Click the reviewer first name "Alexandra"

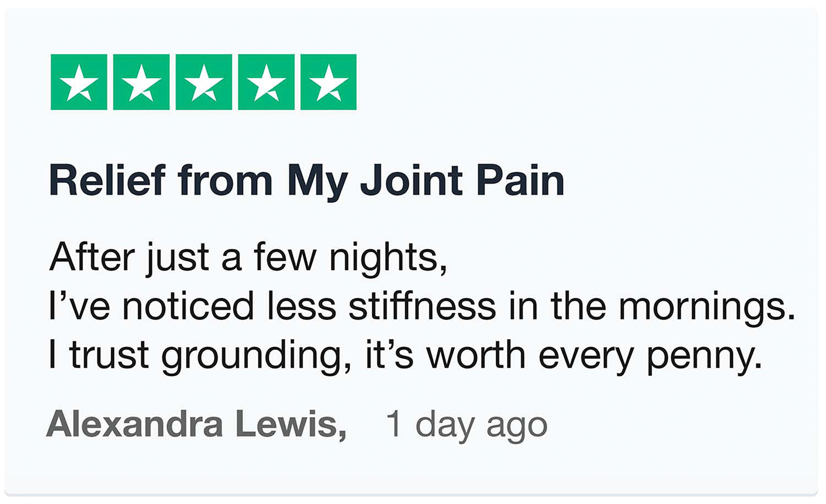(135, 424)
